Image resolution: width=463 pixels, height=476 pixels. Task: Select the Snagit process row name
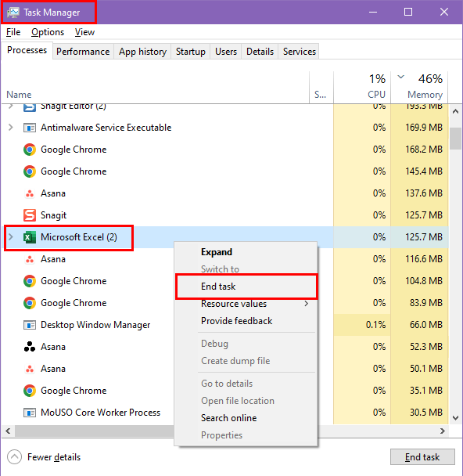click(53, 215)
